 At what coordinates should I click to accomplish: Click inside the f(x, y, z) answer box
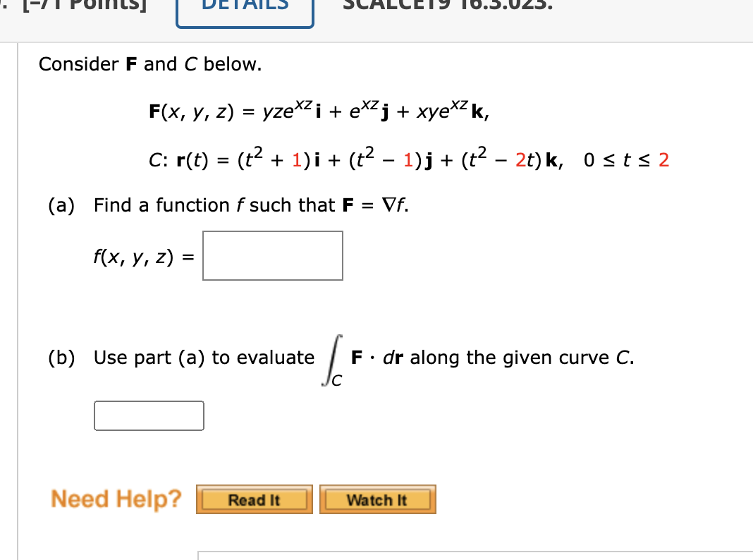pyautogui.click(x=272, y=255)
